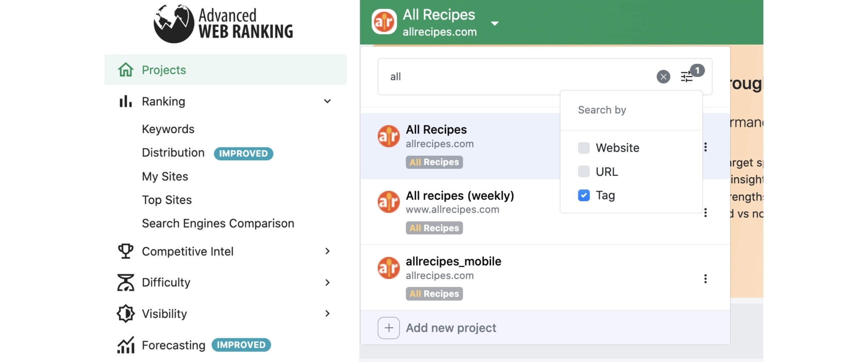Click the Tag checkbox label
The image size is (868, 362).
click(x=605, y=195)
